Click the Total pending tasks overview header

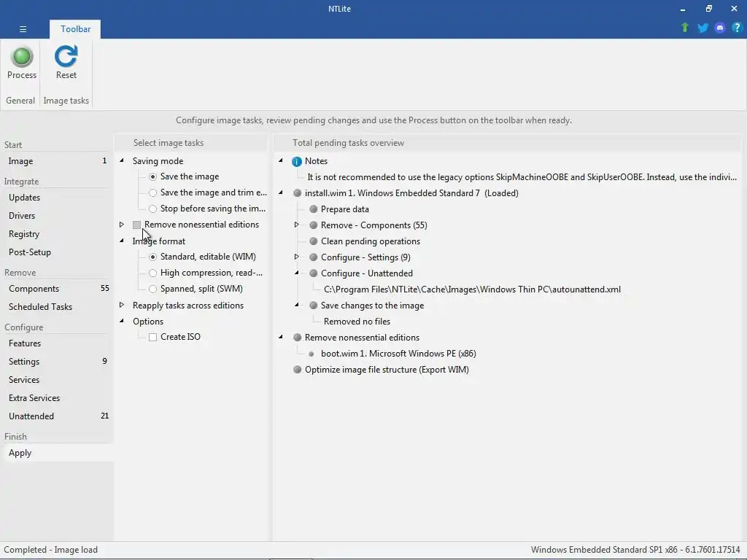pos(348,143)
